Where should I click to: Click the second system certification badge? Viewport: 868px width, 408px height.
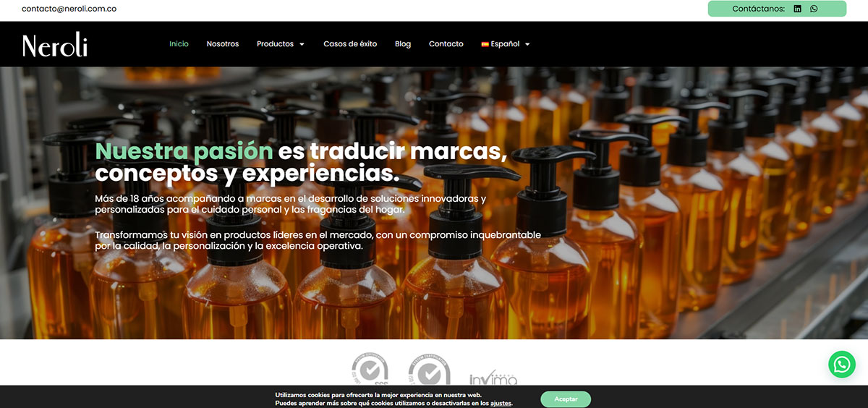pos(429,370)
